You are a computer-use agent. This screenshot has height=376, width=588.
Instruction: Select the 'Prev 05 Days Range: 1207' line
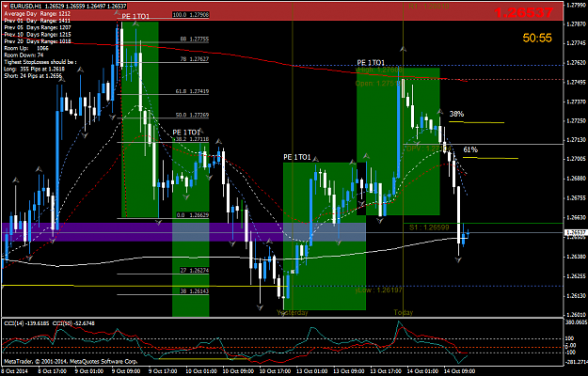[x=38, y=27]
